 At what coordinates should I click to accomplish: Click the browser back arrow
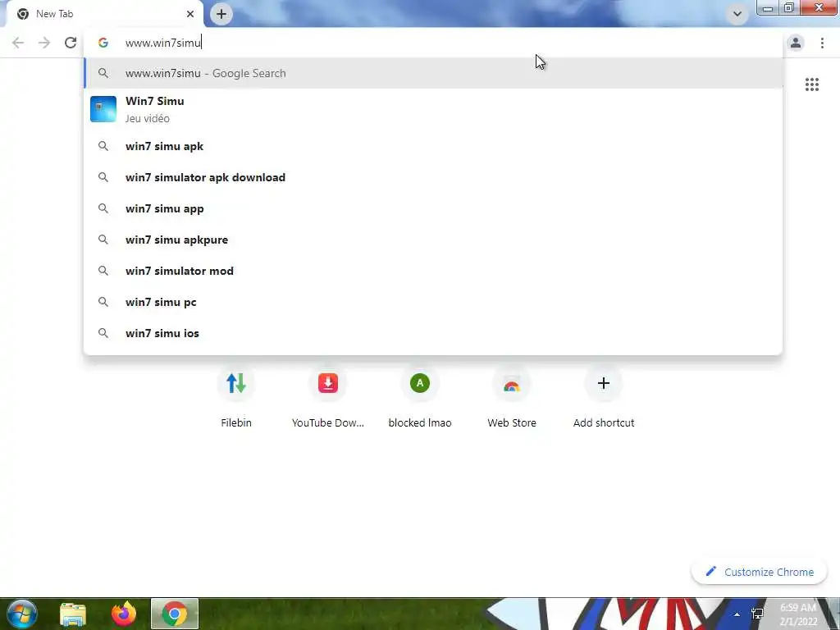click(x=18, y=43)
